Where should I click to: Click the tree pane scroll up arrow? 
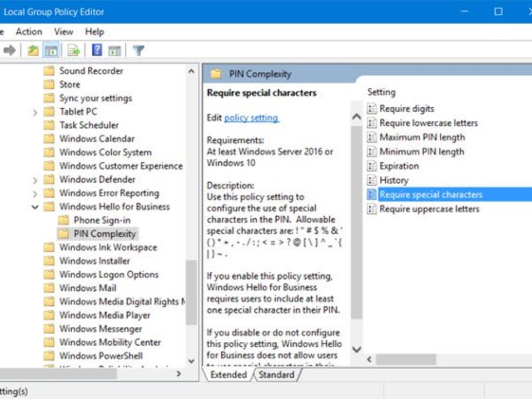pyautogui.click(x=191, y=71)
